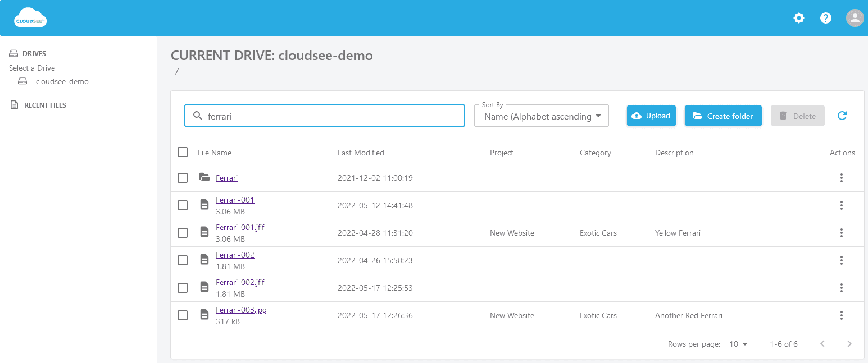Open the Sort By dropdown
Image resolution: width=868 pixels, height=363 pixels.
(540, 116)
